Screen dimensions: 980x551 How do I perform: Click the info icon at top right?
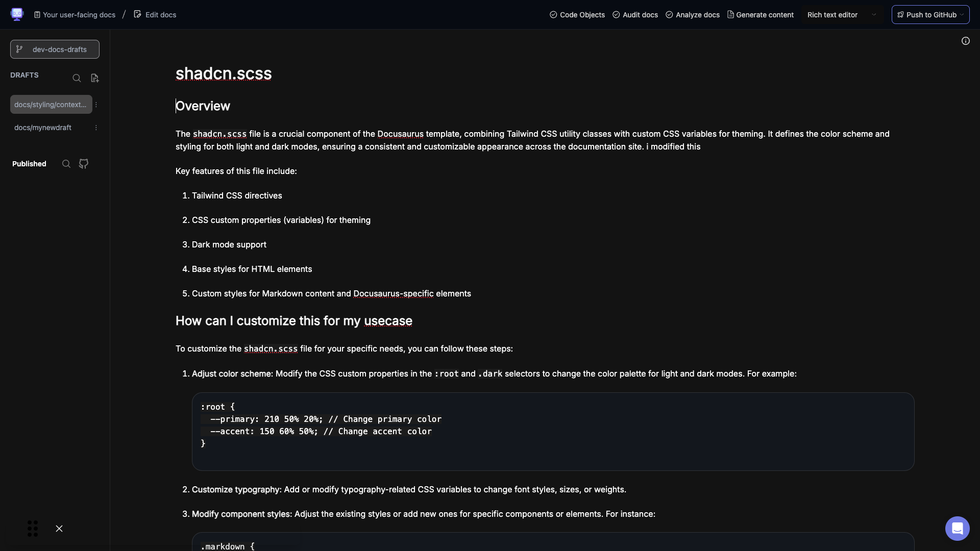(965, 41)
